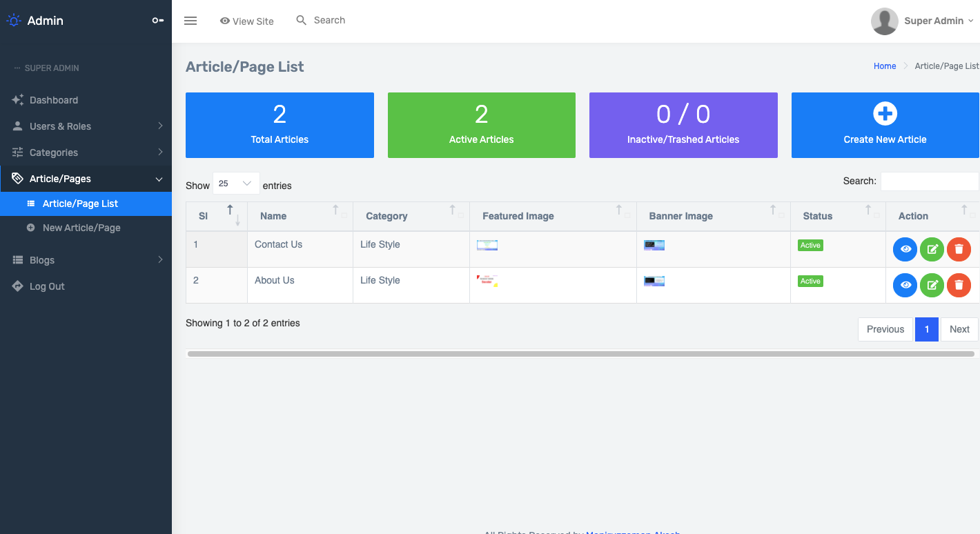980x534 pixels.
Task: Click the Next pagination button
Action: (x=959, y=329)
